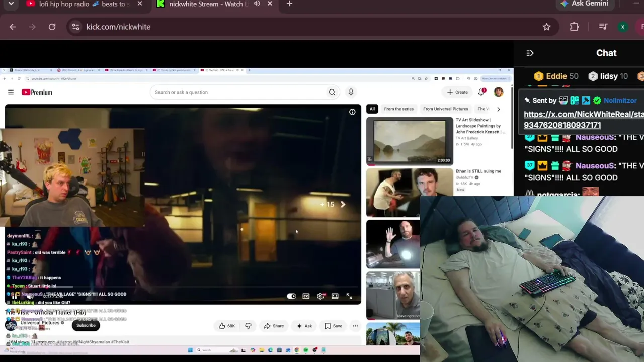
Task: Close the nickwhite Stream tab
Action: (x=270, y=4)
